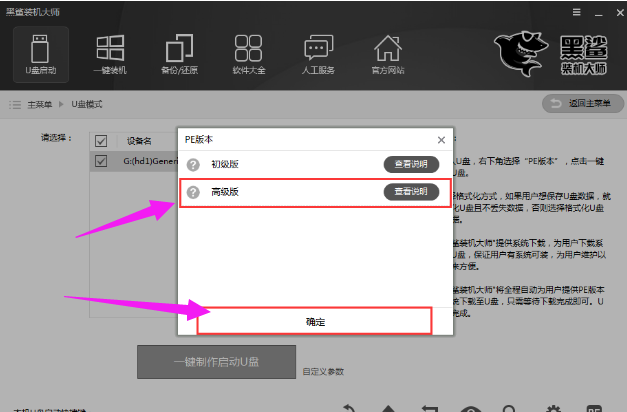
Task: Select the 高级版 PE version option
Action: [227, 192]
